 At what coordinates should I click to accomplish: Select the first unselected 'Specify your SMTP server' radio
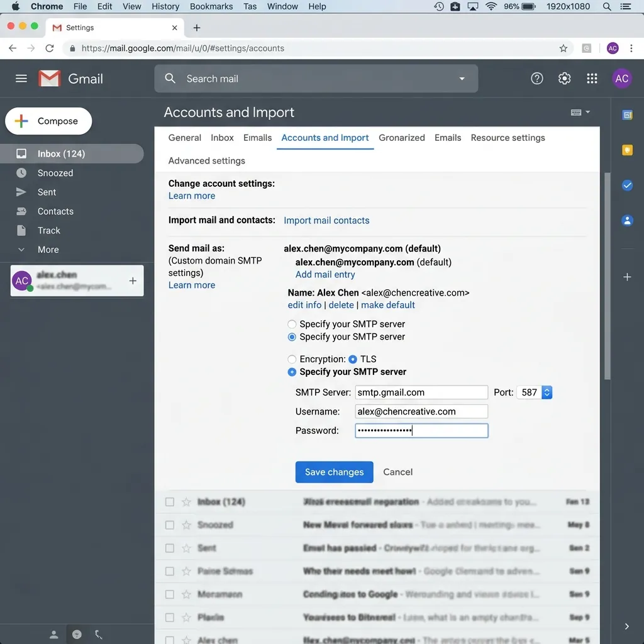point(292,324)
